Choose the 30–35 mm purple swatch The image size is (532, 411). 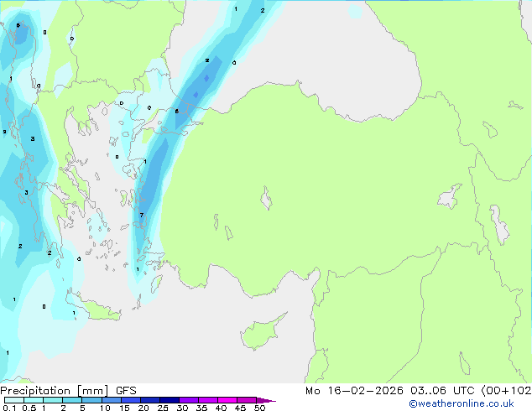click(188, 400)
